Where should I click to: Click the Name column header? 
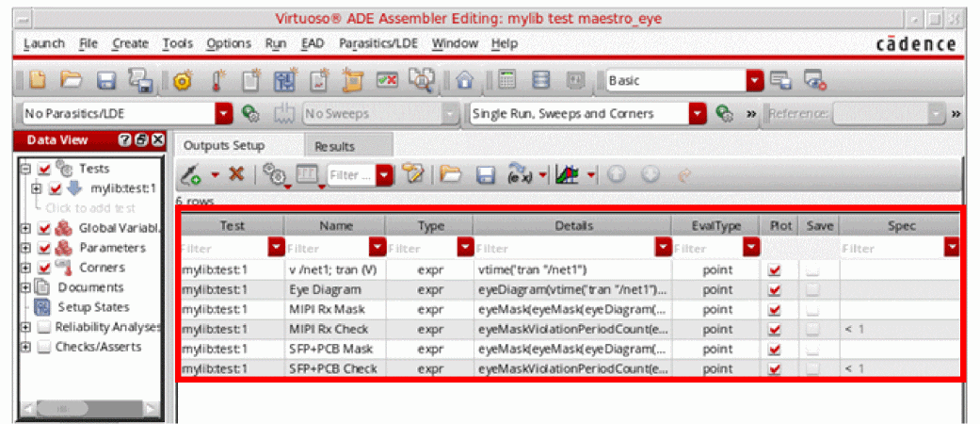click(x=336, y=226)
